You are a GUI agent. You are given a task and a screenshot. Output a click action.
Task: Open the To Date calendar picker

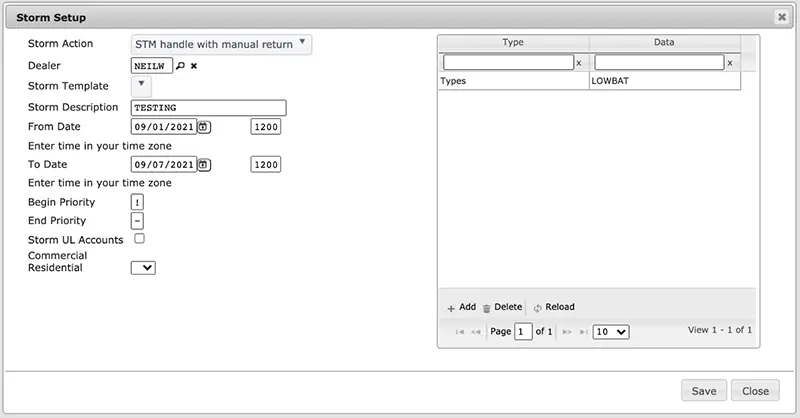pyautogui.click(x=204, y=164)
